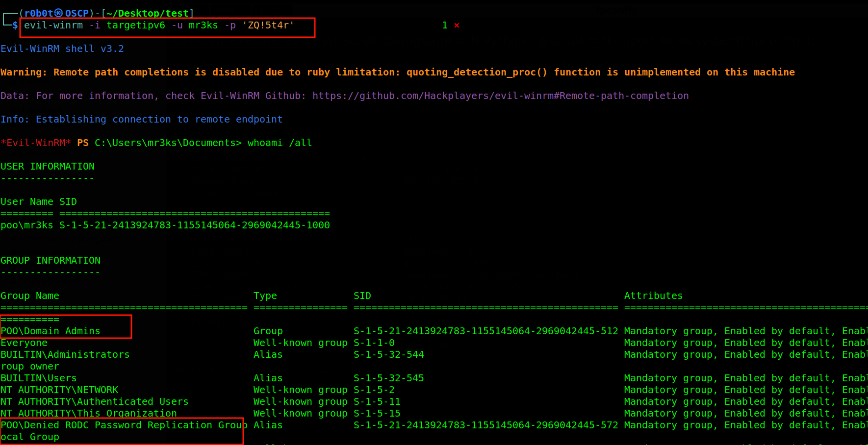Open the Hackplayers evil-winrm GitHub URL
The width and height of the screenshot is (868, 445).
click(x=501, y=96)
